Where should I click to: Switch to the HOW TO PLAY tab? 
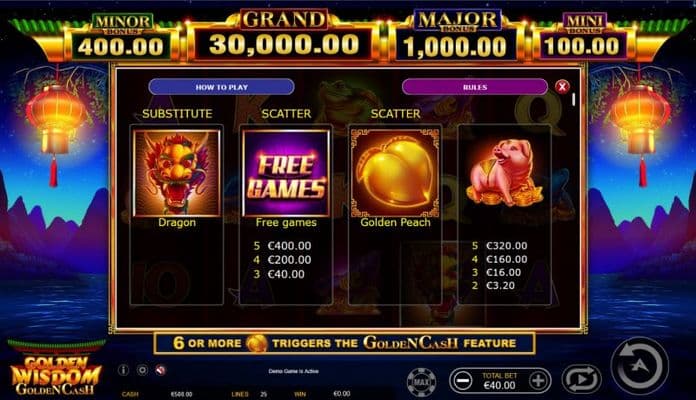tap(221, 87)
